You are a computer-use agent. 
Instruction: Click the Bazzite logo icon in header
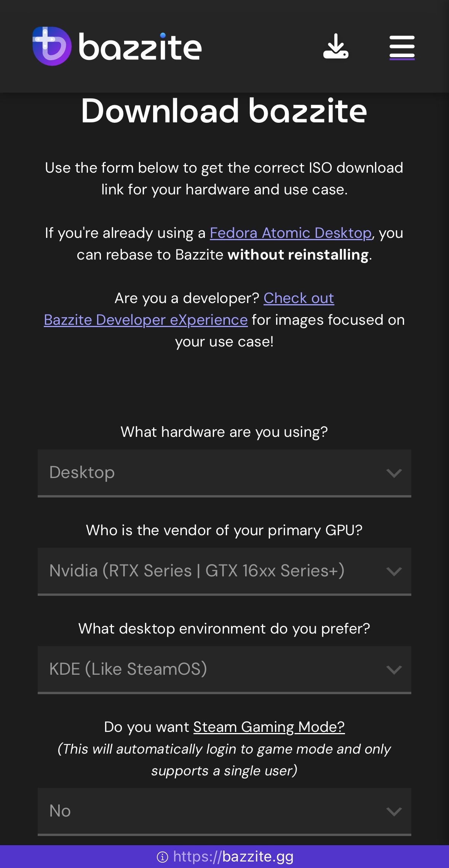pyautogui.click(x=52, y=46)
